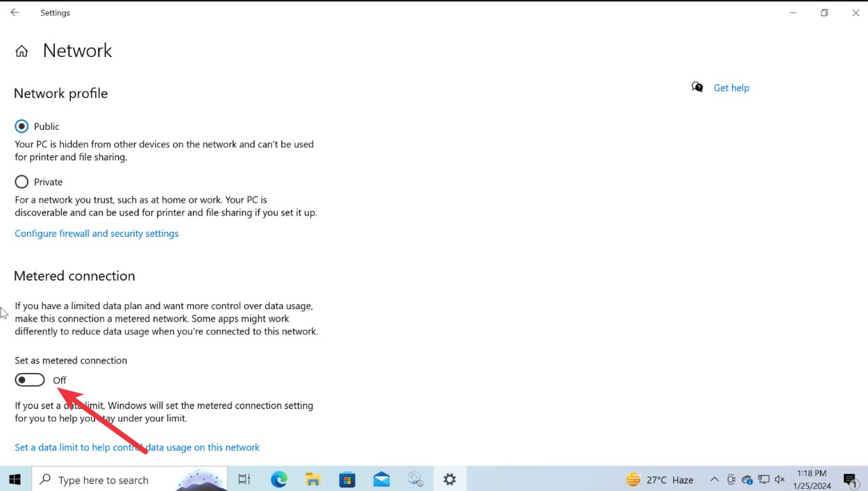Open the Start menu
Screen dimensions: 868x491
click(15, 479)
